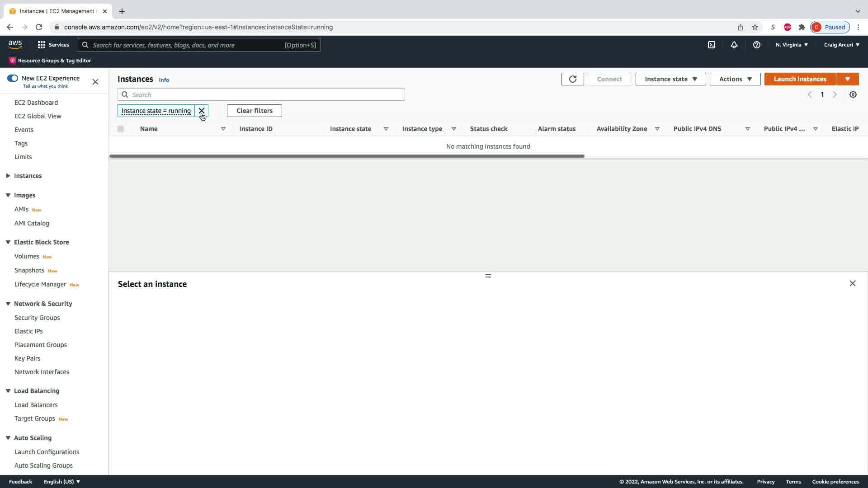Viewport: 868px width, 488px height.
Task: Open the N. Virginia region selector
Action: tap(792, 45)
